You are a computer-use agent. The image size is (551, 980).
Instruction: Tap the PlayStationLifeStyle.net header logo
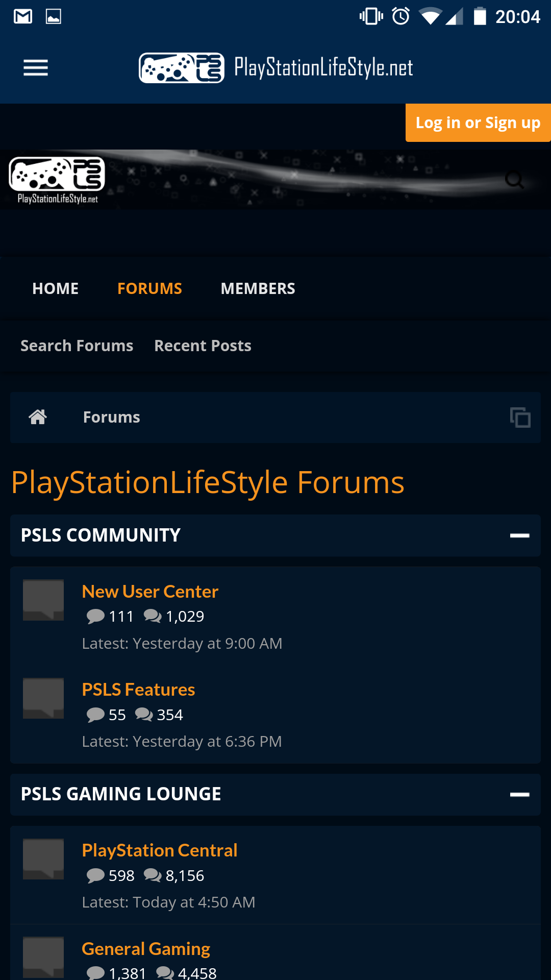coord(277,67)
